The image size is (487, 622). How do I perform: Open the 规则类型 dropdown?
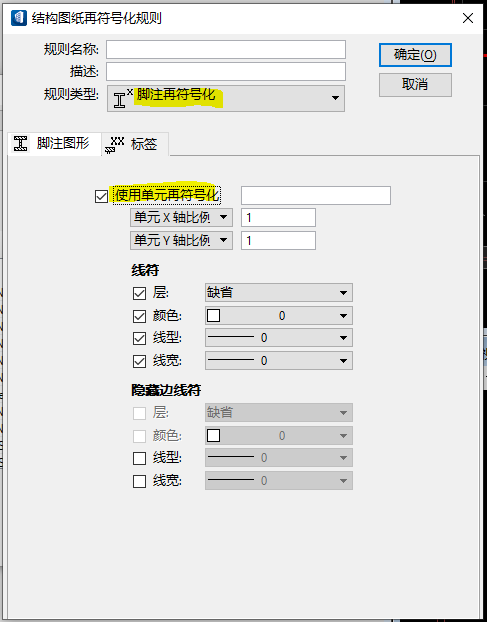[226, 98]
